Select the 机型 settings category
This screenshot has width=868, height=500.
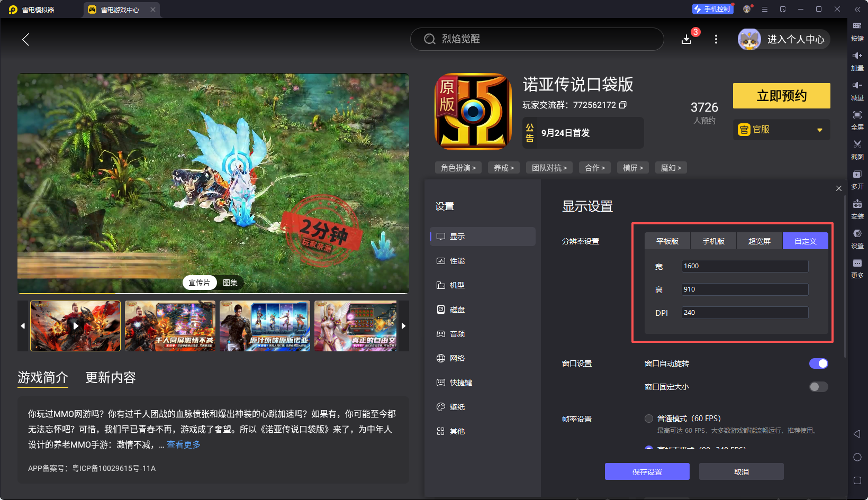coord(483,285)
